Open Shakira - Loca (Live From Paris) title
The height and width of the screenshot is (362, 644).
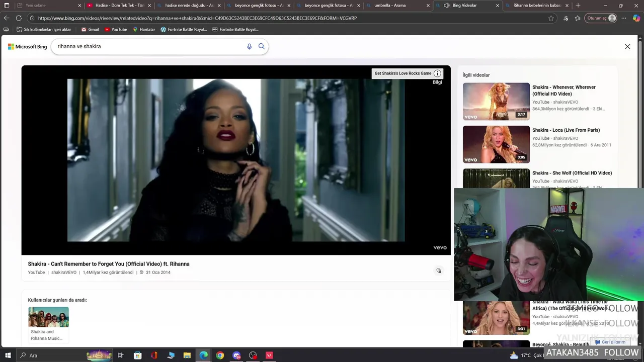[566, 130]
